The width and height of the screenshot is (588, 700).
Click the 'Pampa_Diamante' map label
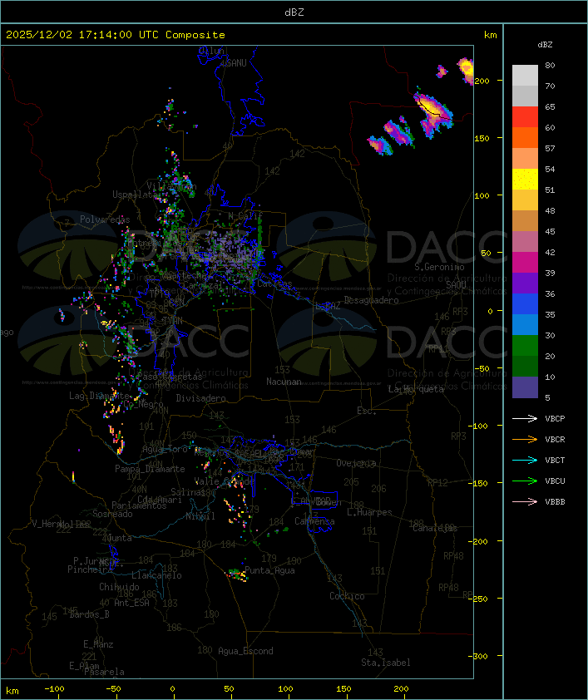[x=150, y=469]
